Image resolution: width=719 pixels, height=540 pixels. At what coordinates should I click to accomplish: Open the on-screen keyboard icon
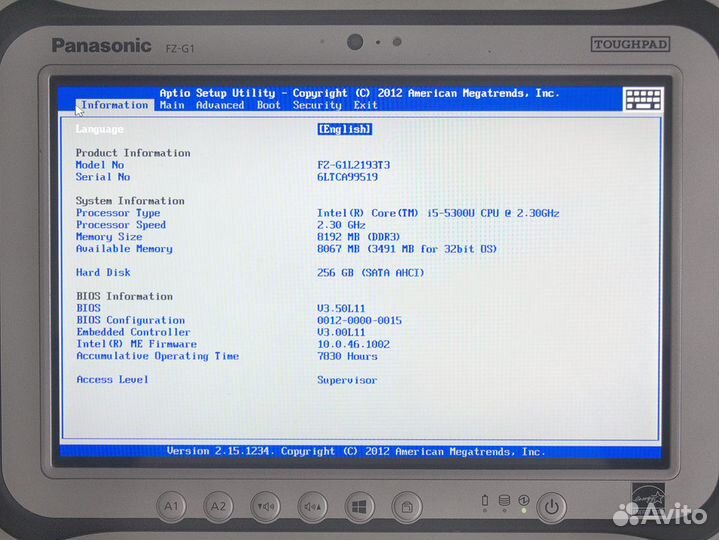tap(642, 99)
